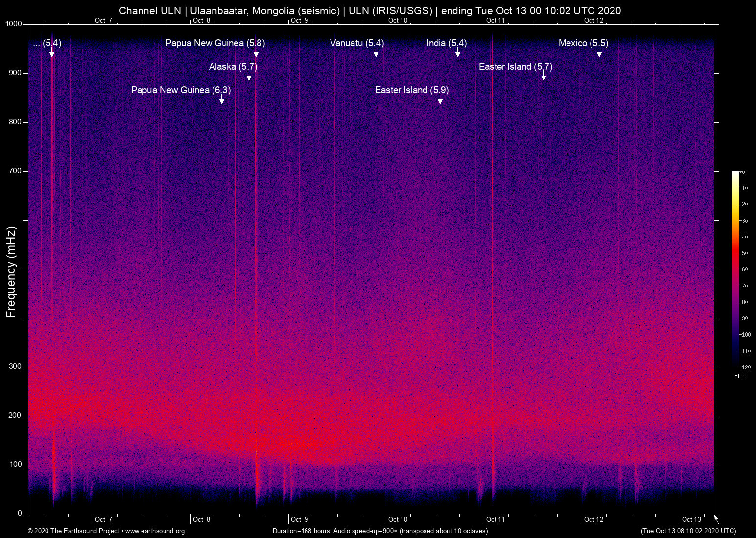Click the Vanuatu (5.4) event label
This screenshot has width=756, height=538.
pyautogui.click(x=357, y=43)
